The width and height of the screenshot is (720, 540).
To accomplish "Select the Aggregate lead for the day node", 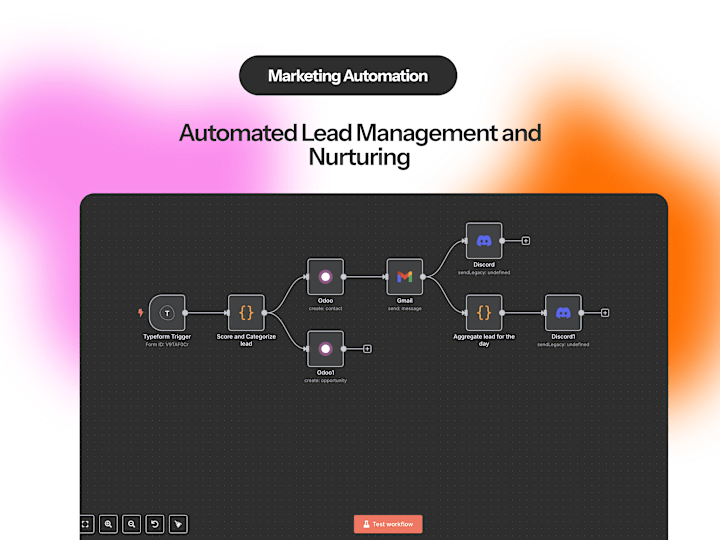I will coord(484,313).
